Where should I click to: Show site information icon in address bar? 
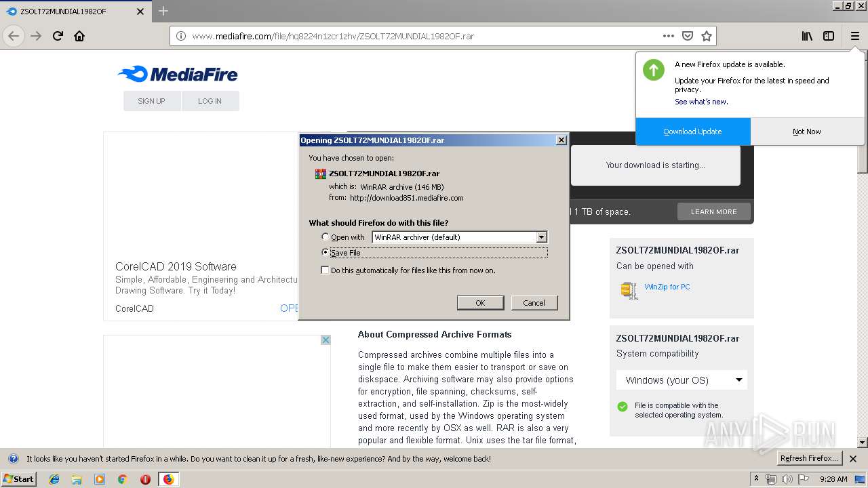point(181,36)
